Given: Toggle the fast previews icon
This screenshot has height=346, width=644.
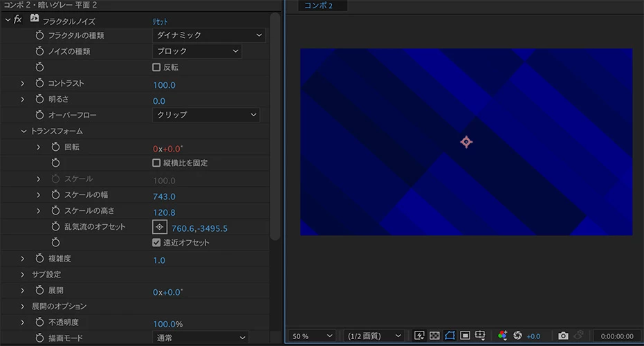Looking at the screenshot, I should (419, 336).
